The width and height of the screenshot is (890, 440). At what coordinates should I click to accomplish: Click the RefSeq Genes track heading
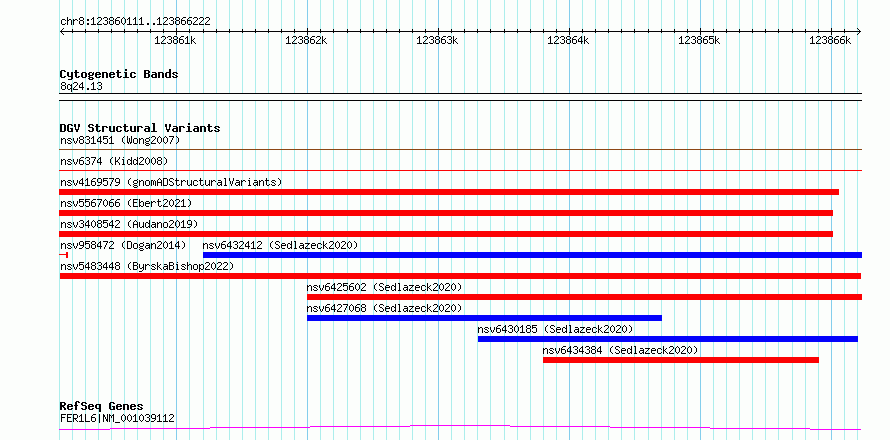click(101, 407)
